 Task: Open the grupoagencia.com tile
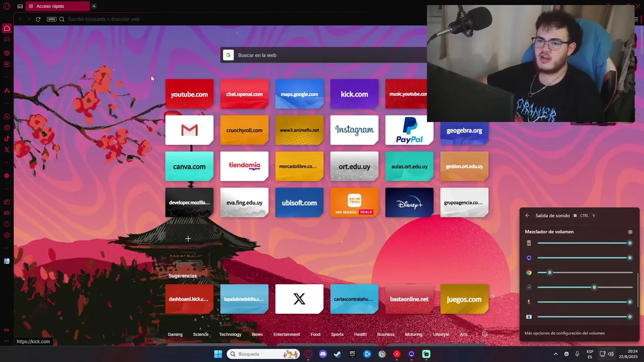pyautogui.click(x=464, y=203)
